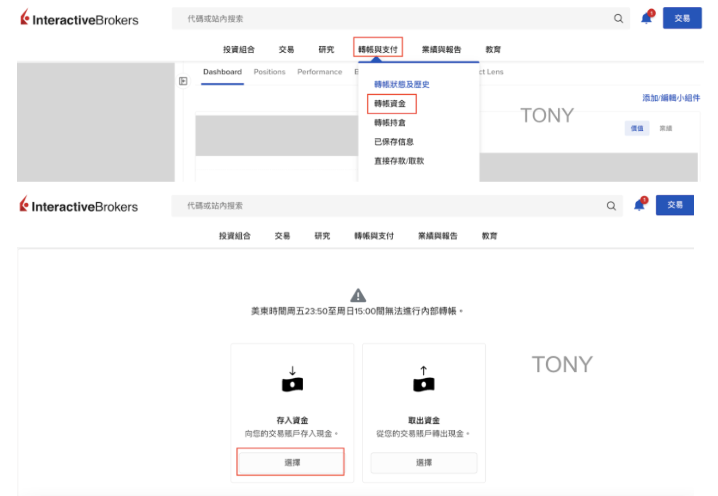
Task: Open 交易 menu in top nav bar
Action: pyautogui.click(x=286, y=49)
